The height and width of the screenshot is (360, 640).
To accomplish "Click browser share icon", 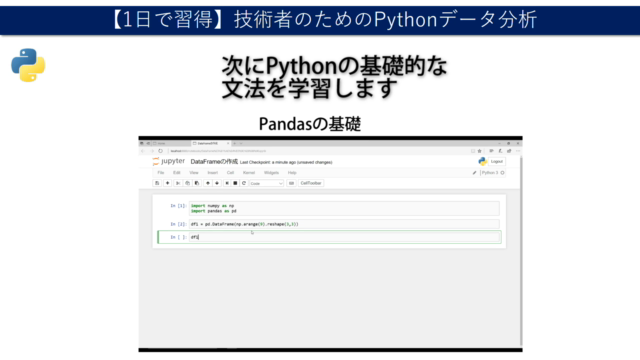I will pos(509,151).
